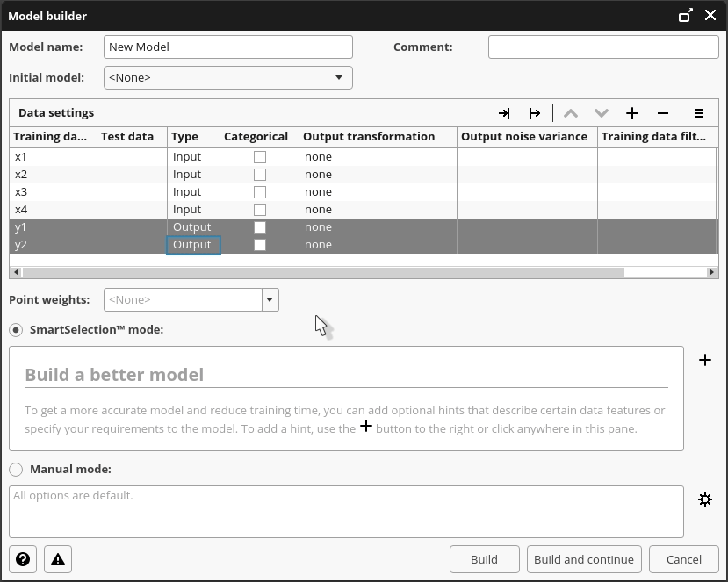Viewport: 728px width, 582px height.
Task: Click Output transformation cell for x1
Action: (378, 157)
